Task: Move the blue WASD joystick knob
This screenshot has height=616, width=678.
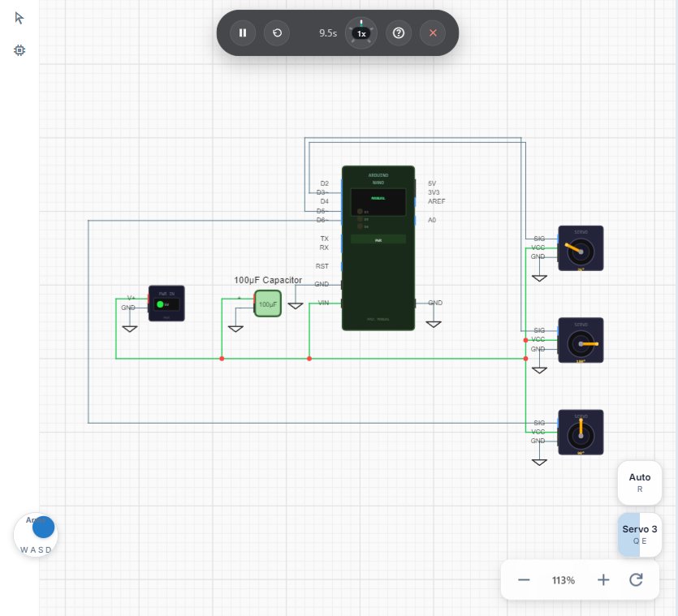Action: point(43,527)
